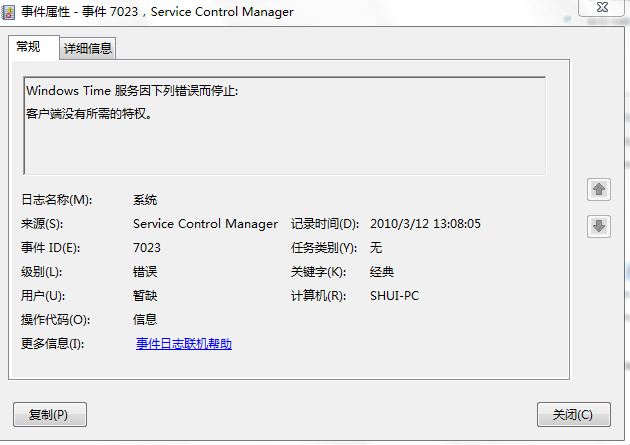Click the event properties title bar icon

click(8, 12)
